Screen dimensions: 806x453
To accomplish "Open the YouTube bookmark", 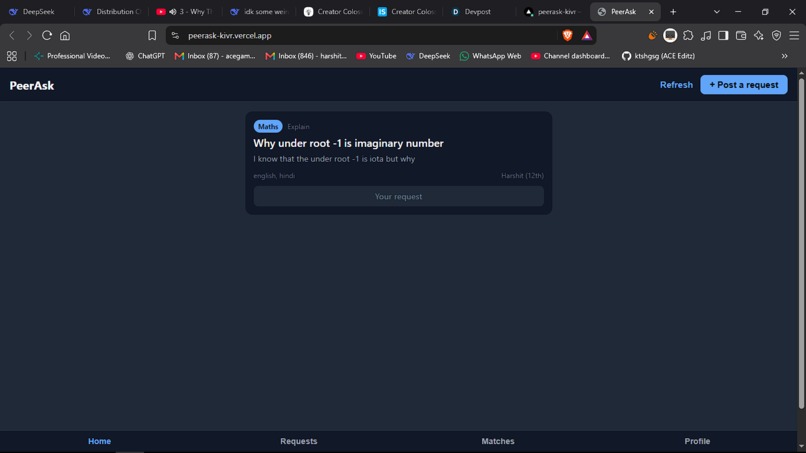I will (x=376, y=56).
